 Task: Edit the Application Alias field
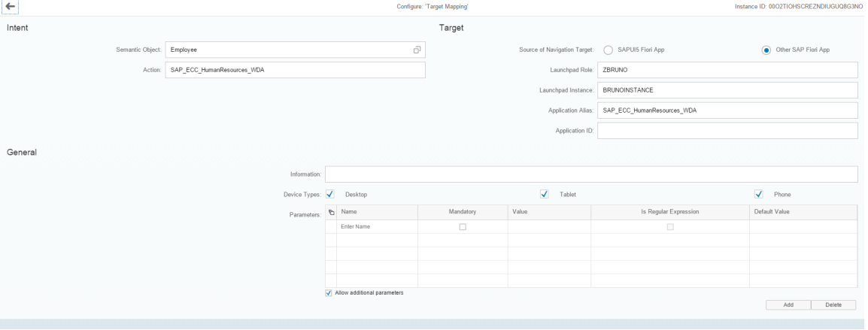[x=727, y=111]
